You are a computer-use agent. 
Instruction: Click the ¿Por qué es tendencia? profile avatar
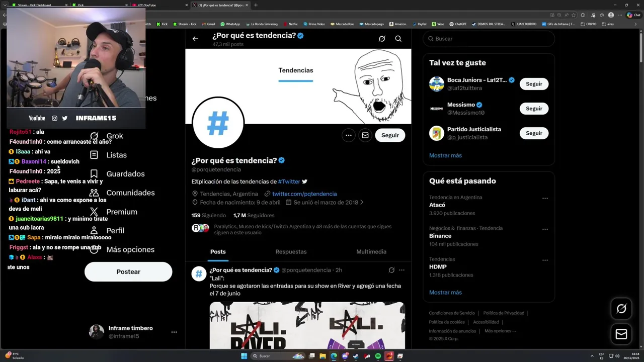[x=218, y=123]
